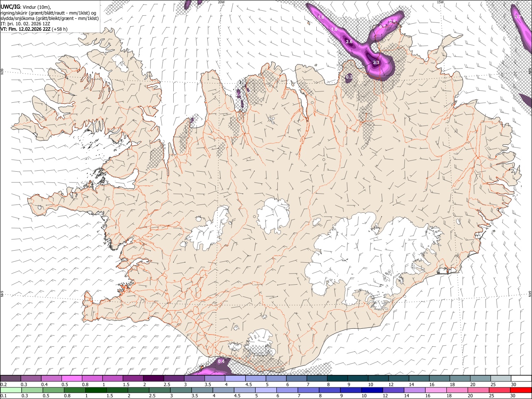
Task: Pick top scale dark teal swatch at 9
Action: [x=358, y=379]
